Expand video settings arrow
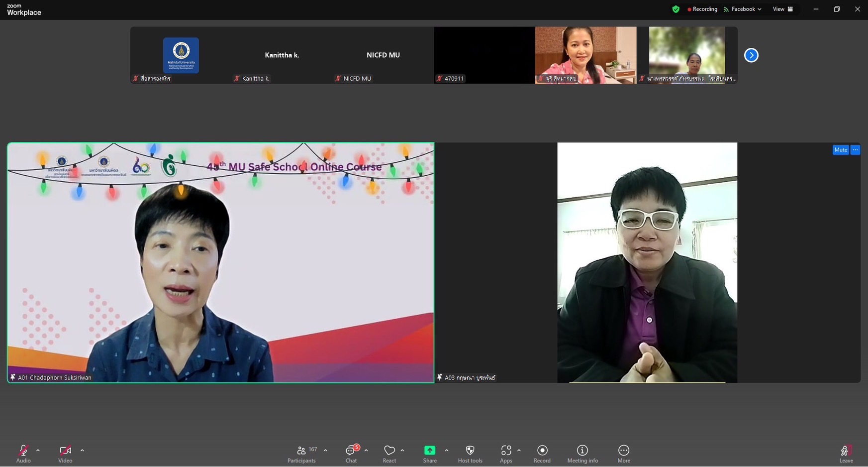Viewport: 868px width, 467px height. click(x=82, y=450)
